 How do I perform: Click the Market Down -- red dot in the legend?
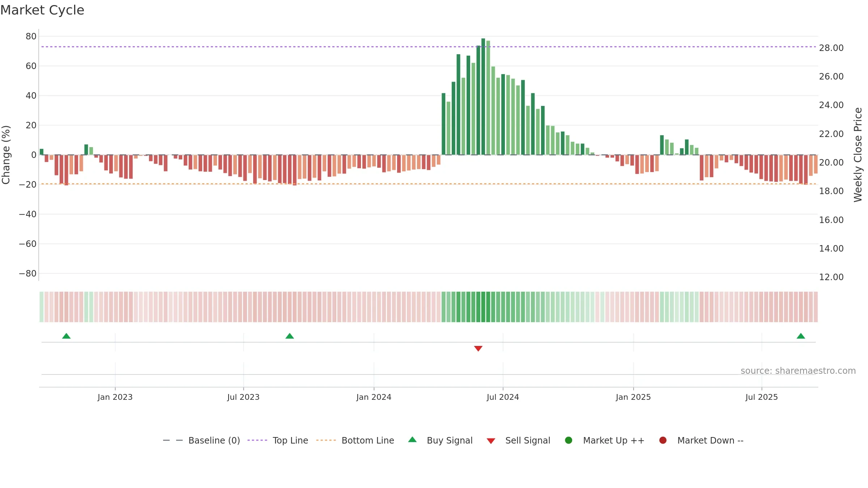click(663, 440)
